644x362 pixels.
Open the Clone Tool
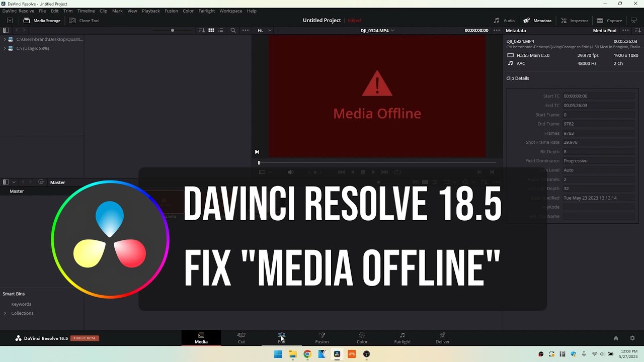[x=84, y=21]
